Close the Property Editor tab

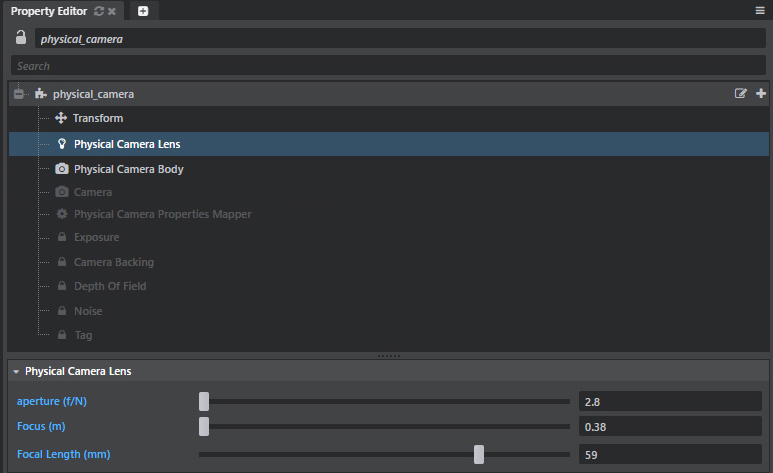[x=112, y=11]
